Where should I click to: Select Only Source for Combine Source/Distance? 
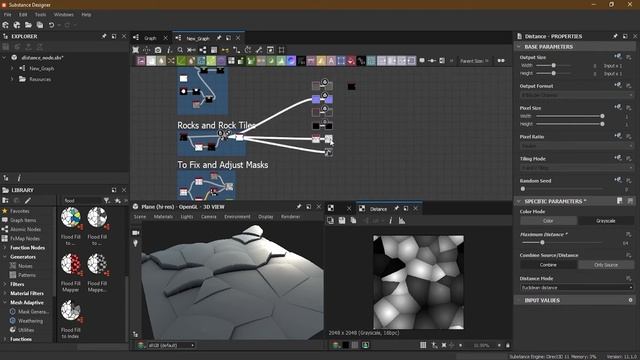point(606,265)
